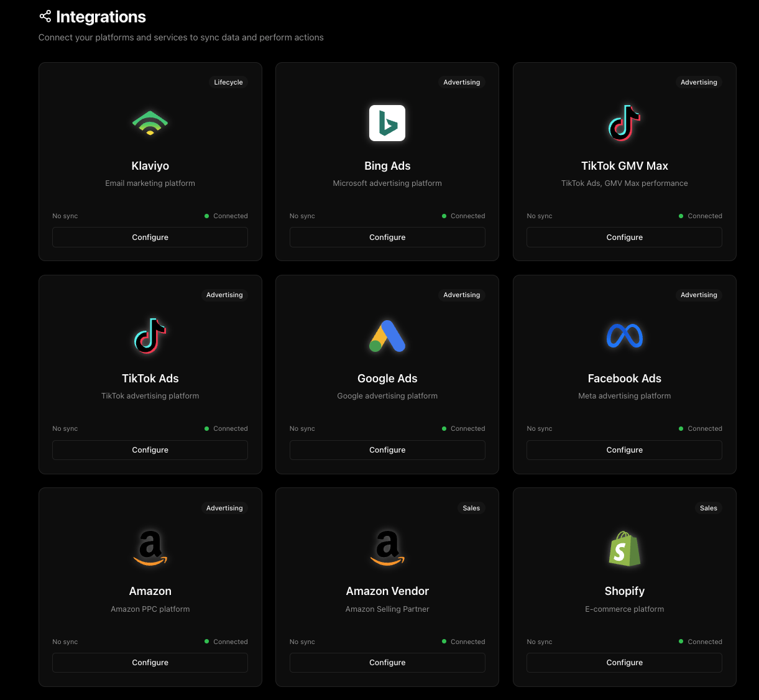Click the Amazon PPC smile logo
This screenshot has height=700, width=759.
[x=150, y=548]
